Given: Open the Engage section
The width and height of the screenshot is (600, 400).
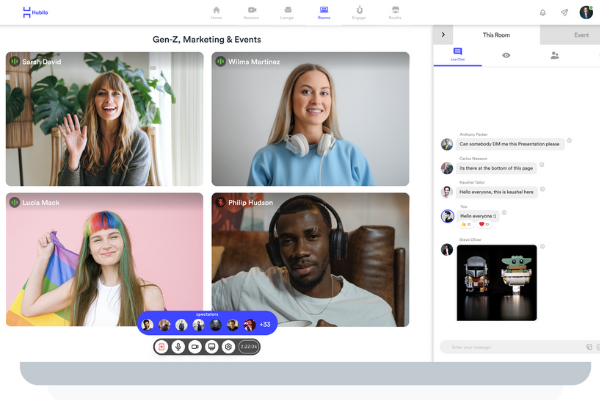Looking at the screenshot, I should [x=359, y=13].
